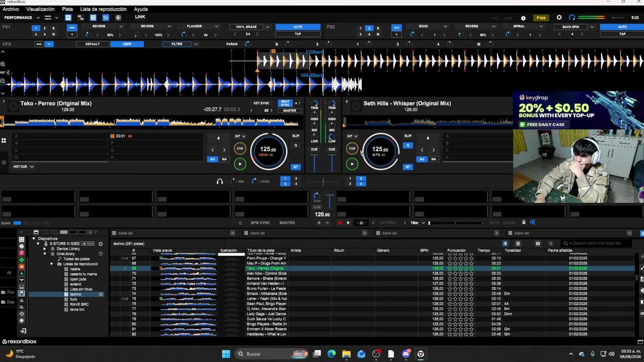644x362 pixels.
Task: Toggle MASTER on deck 1
Action: 289,111
